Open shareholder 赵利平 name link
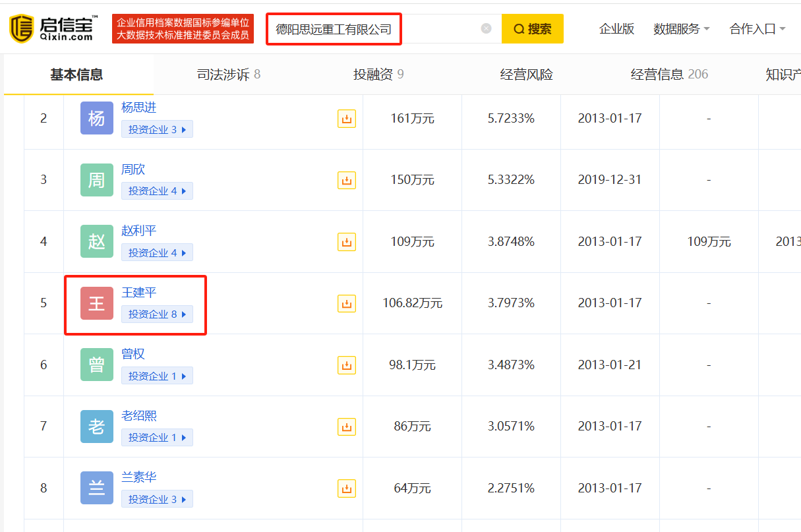 click(x=139, y=231)
